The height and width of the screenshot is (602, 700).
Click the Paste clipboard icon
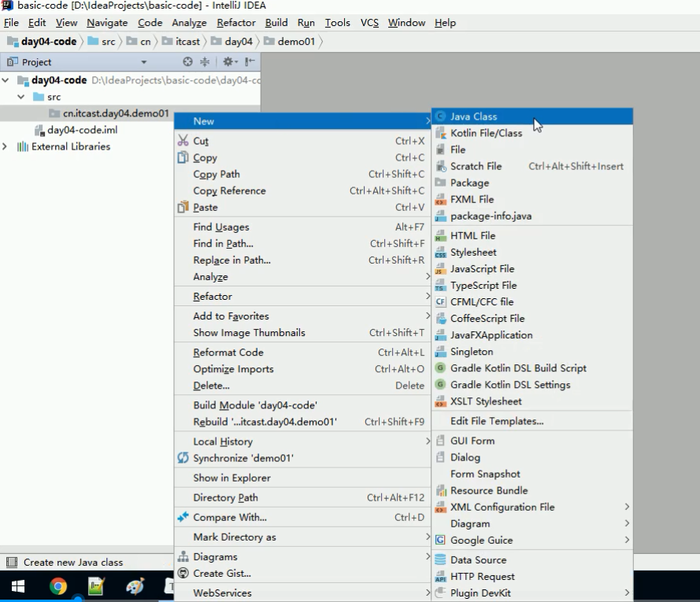pyautogui.click(x=183, y=207)
